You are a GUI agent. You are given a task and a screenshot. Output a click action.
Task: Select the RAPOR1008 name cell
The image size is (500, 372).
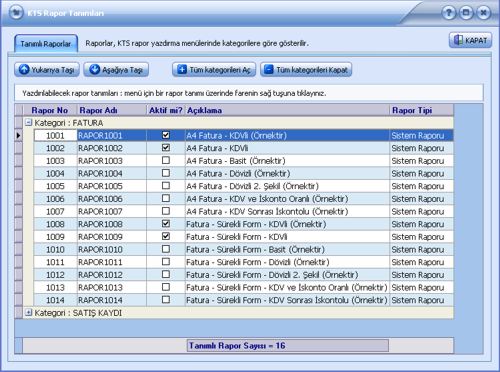pyautogui.click(x=112, y=224)
